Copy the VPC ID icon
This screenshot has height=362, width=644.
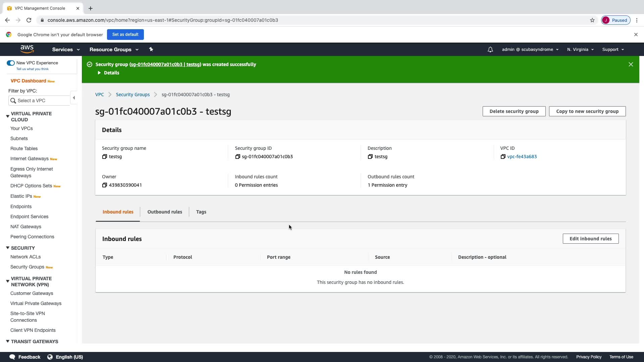[x=503, y=157]
